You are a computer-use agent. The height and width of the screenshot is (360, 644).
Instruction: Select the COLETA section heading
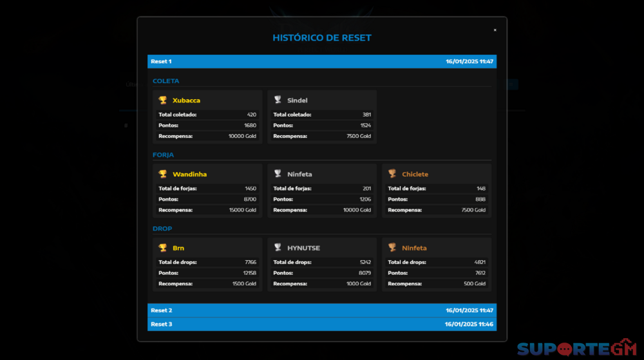click(x=166, y=81)
